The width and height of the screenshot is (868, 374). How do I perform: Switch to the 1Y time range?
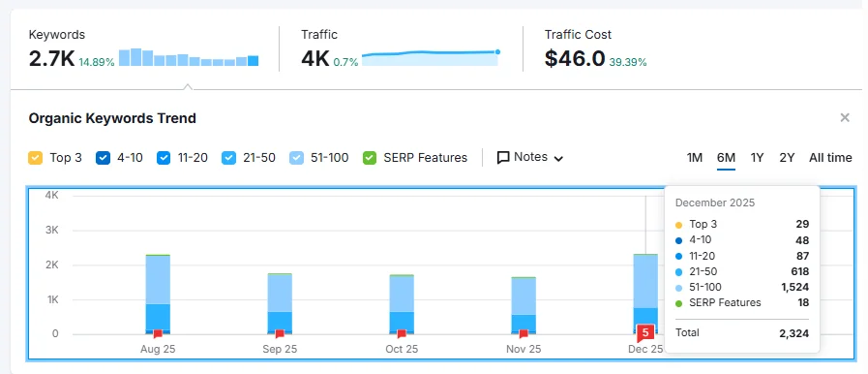pyautogui.click(x=757, y=157)
